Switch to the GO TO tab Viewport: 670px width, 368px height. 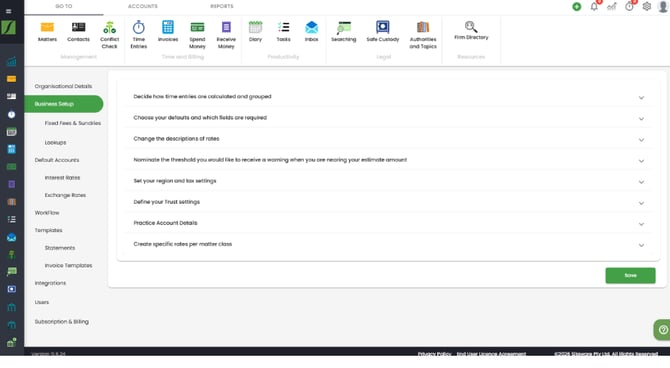click(64, 6)
